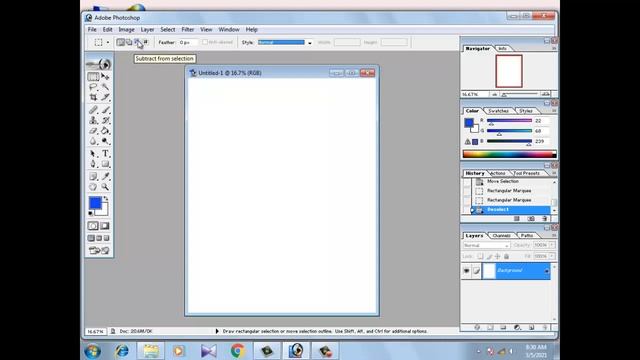
Task: Select the Healing Brush tool
Action: click(93, 110)
